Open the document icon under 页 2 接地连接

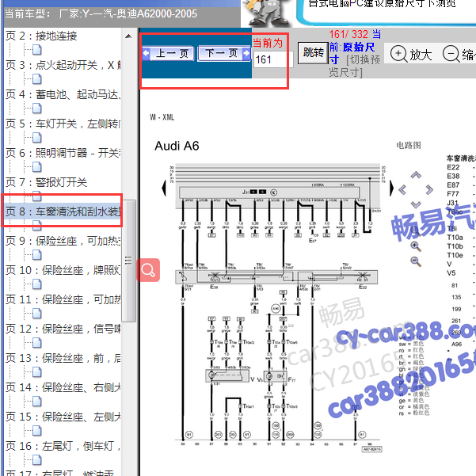[x=36, y=50]
